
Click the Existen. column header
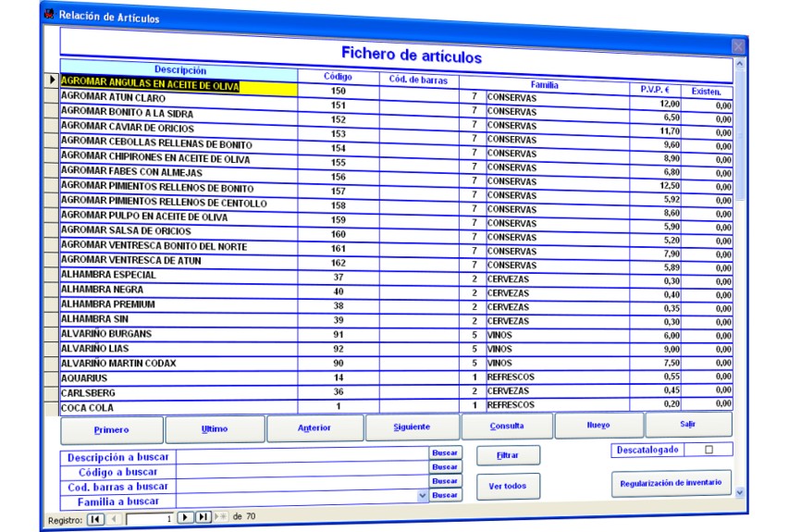[x=706, y=92]
